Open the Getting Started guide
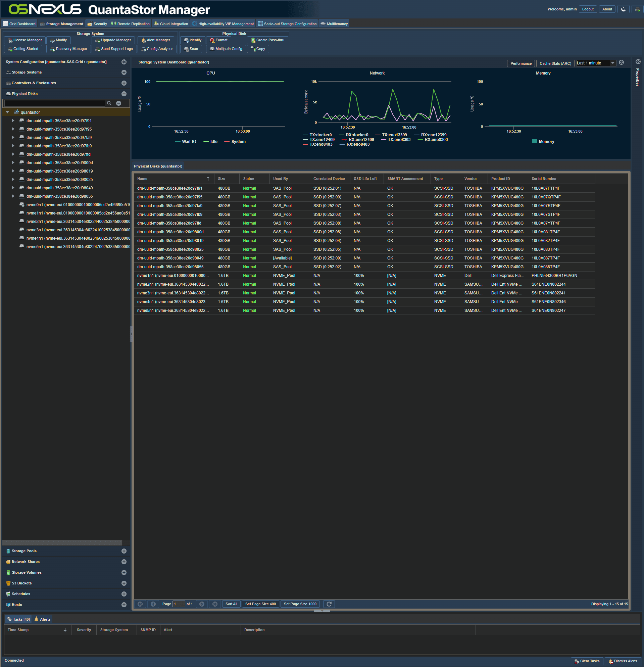Image resolution: width=644 pixels, height=667 pixels. (x=23, y=49)
